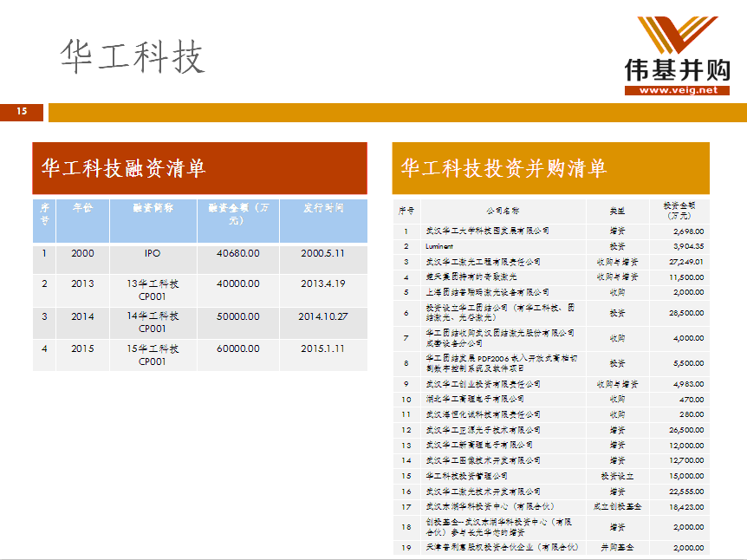Viewport: 747px width, 560px height.
Task: Click 武汉华工正源光子技术有限公司 name
Action: click(483, 430)
